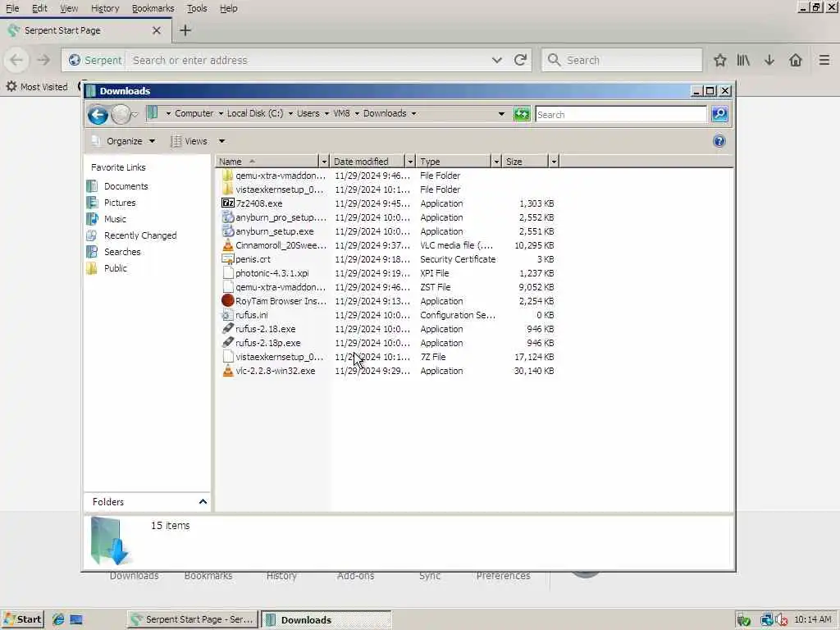Select the rufus-2.18.exe USB icon

pos(228,328)
